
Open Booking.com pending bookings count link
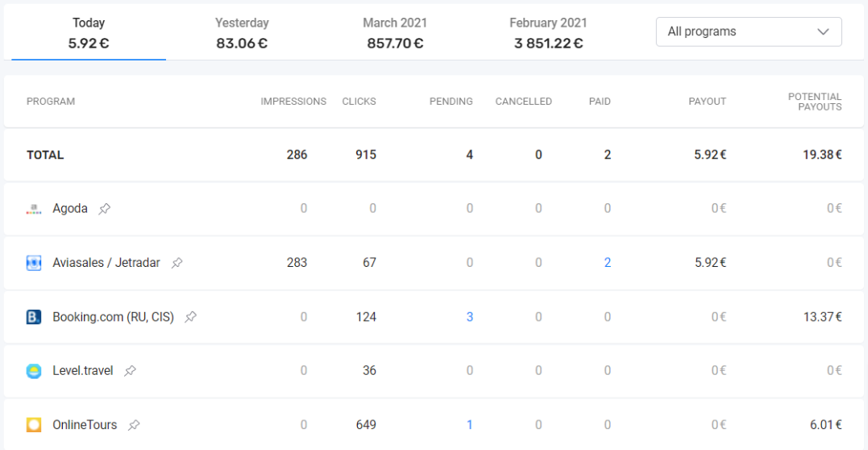[470, 317]
